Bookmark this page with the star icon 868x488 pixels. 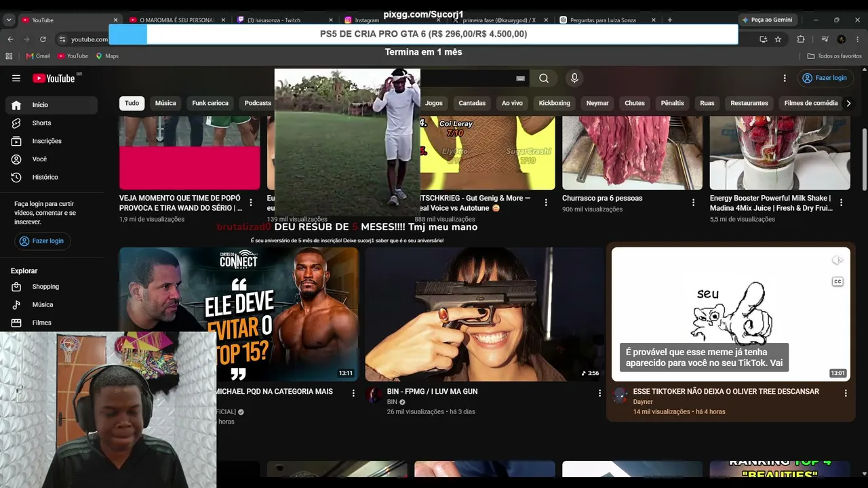(778, 39)
